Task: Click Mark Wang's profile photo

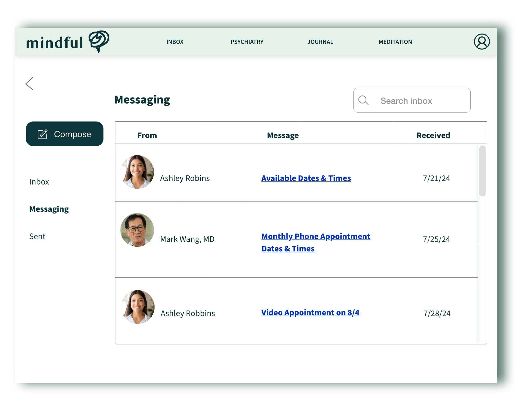Action: 137,230
